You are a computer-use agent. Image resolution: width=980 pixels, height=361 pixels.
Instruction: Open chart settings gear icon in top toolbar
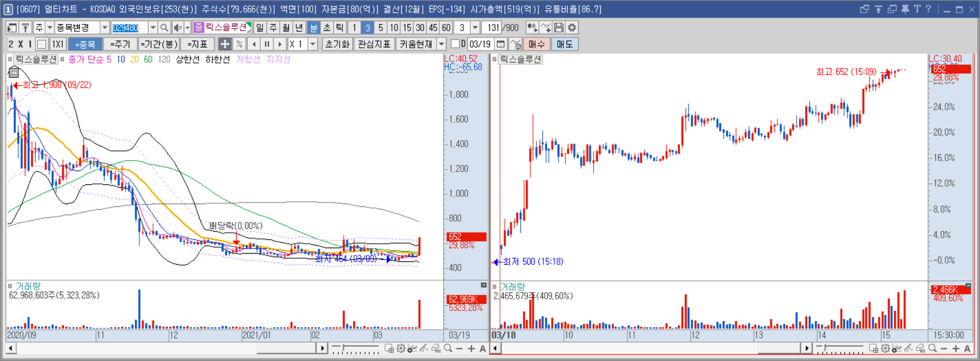(x=572, y=28)
